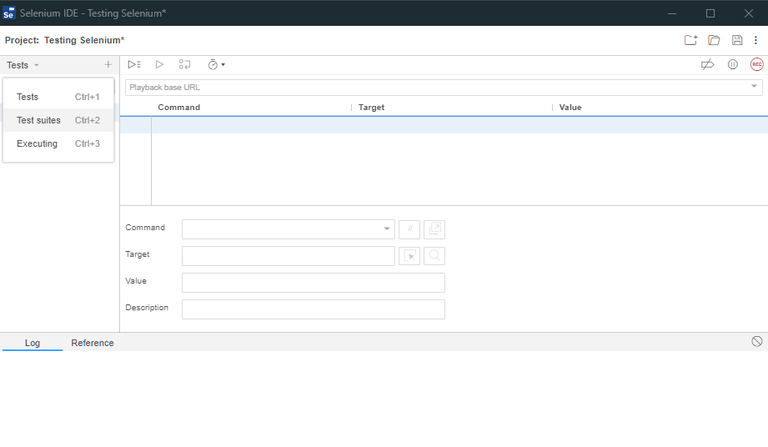
Task: Clear the log icon
Action: 757,342
